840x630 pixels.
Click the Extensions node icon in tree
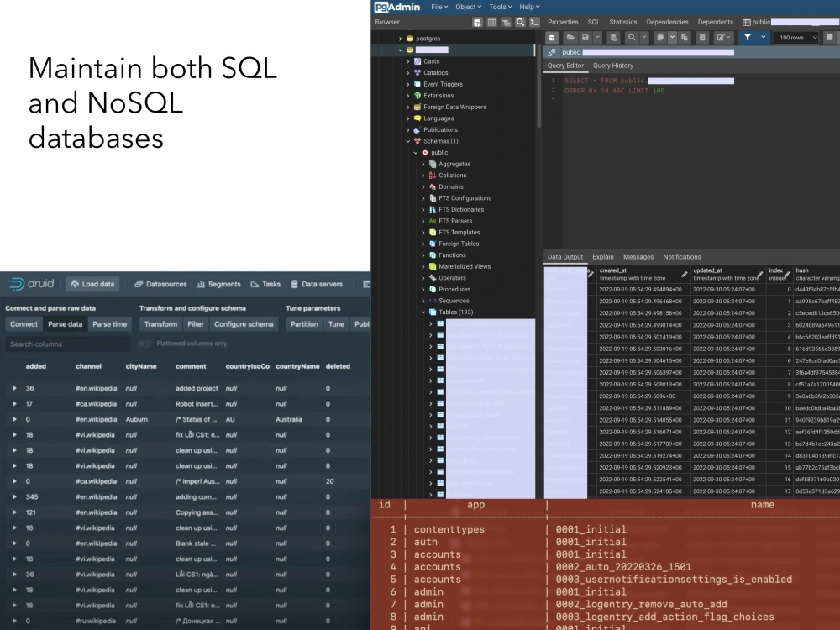coord(417,96)
